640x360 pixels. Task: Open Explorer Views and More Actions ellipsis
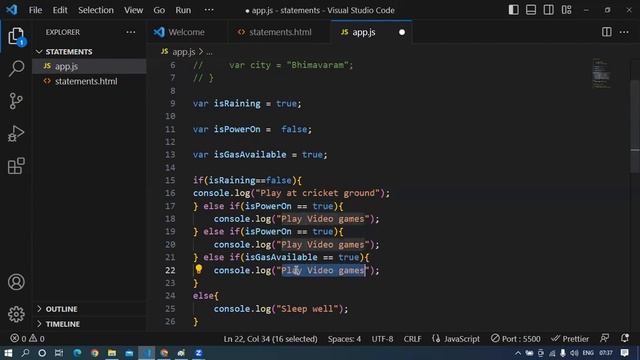click(x=131, y=32)
